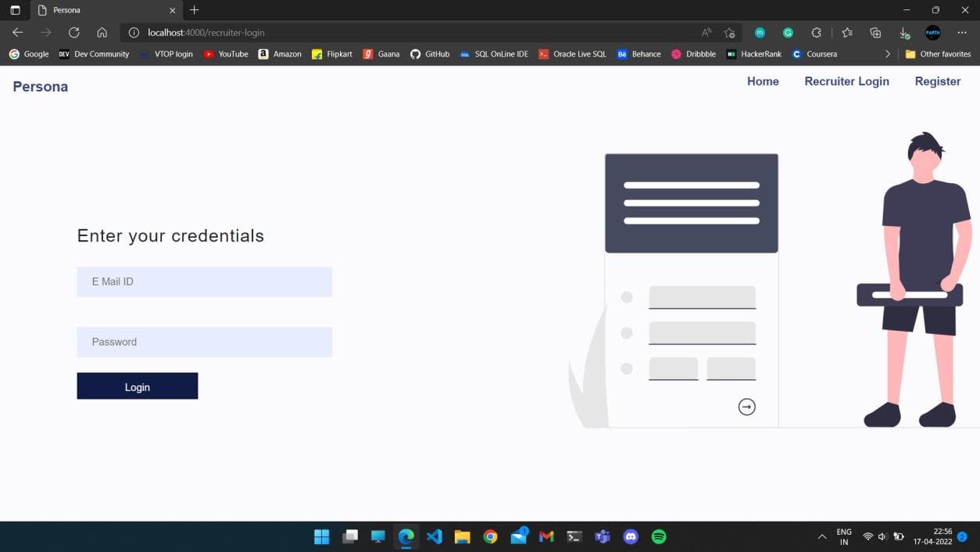This screenshot has width=980, height=552.
Task: Launch Visual Studio Code from taskbar
Action: (x=435, y=536)
